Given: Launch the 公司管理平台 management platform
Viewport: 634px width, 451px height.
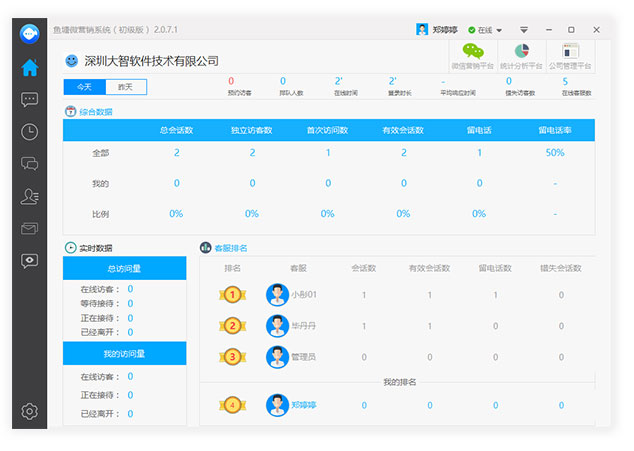Looking at the screenshot, I should pyautogui.click(x=570, y=56).
